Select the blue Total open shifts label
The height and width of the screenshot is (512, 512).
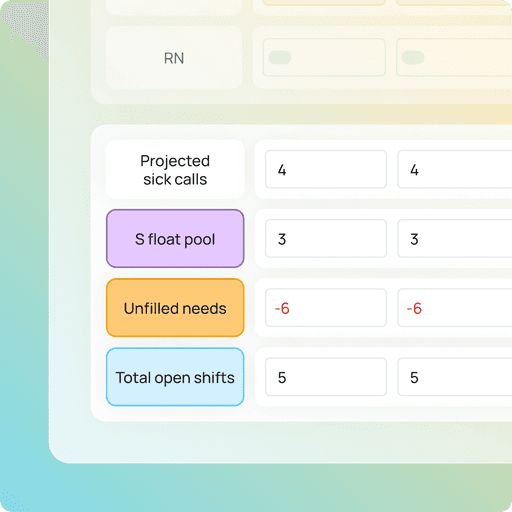point(175,377)
